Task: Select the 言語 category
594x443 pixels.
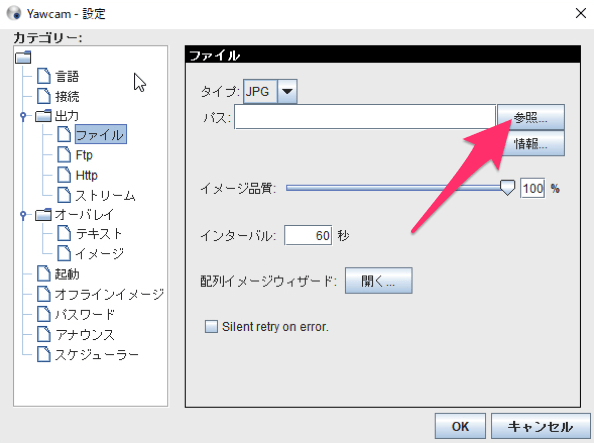Action: pos(67,77)
